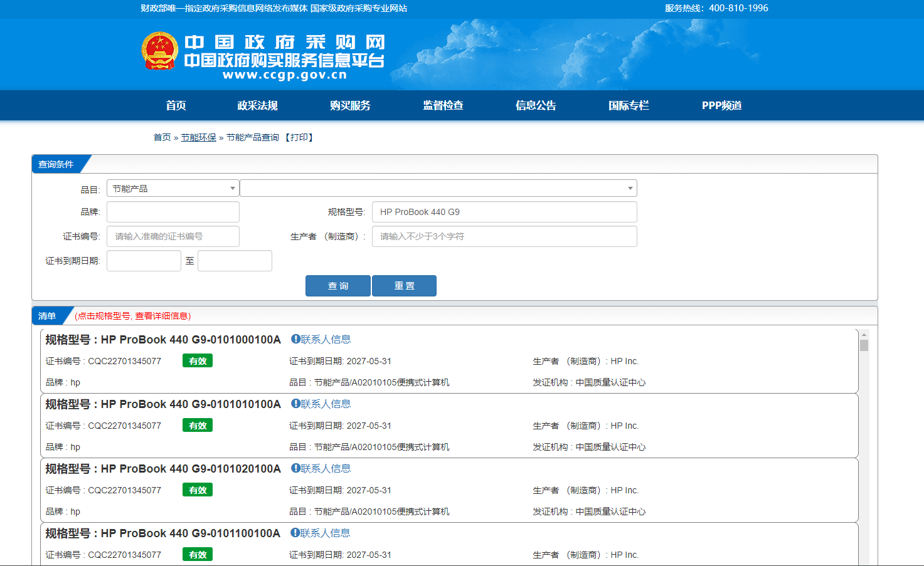Click 首页 breadcrumb link
924x566 pixels.
click(x=162, y=137)
